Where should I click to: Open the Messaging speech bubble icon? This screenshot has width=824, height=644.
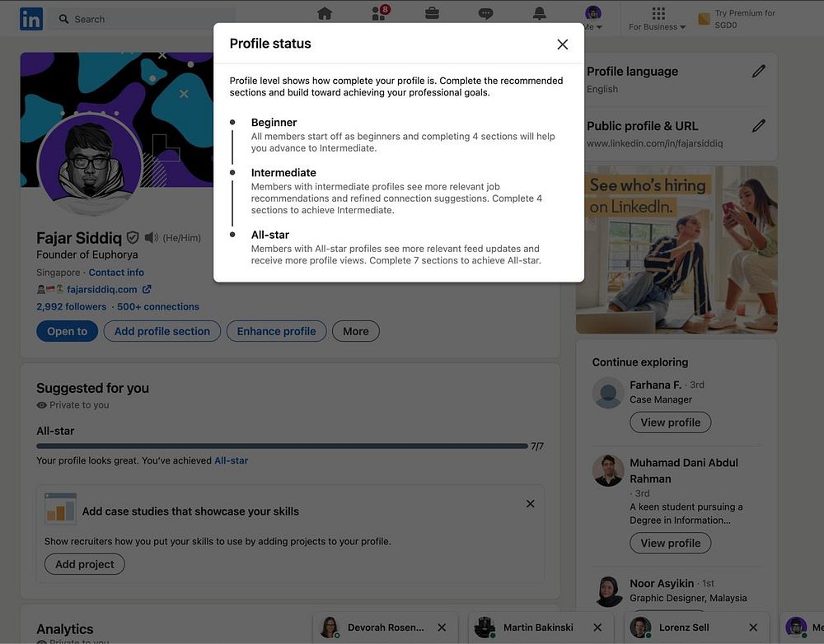tap(485, 13)
